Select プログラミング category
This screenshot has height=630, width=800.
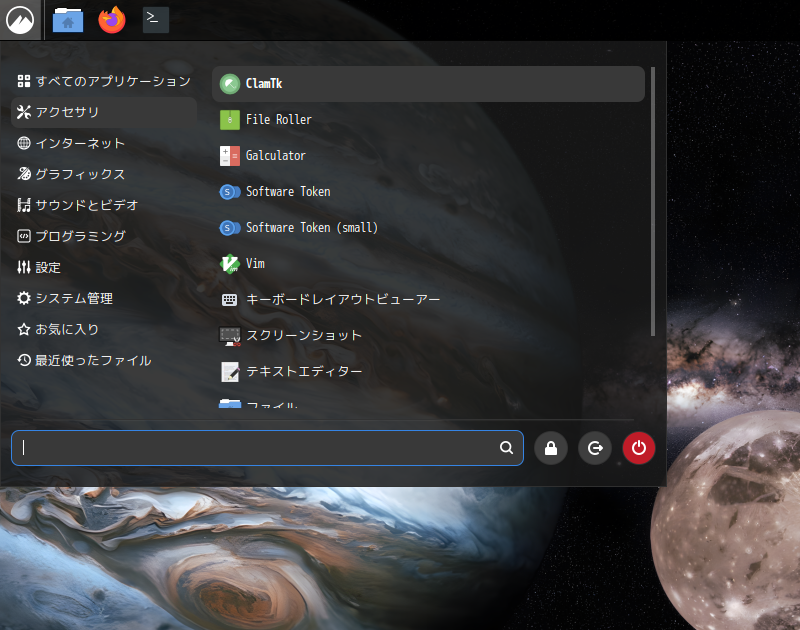104,236
